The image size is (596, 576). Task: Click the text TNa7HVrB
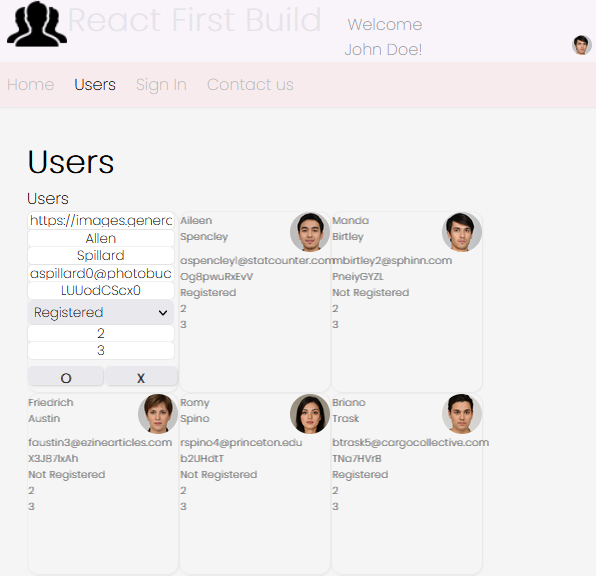tap(357, 458)
